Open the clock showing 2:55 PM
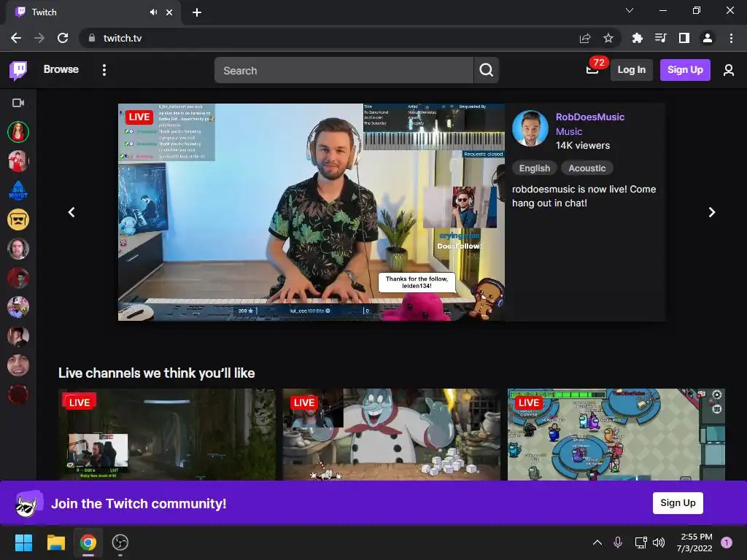Screen dimensions: 747x560 coord(694,542)
